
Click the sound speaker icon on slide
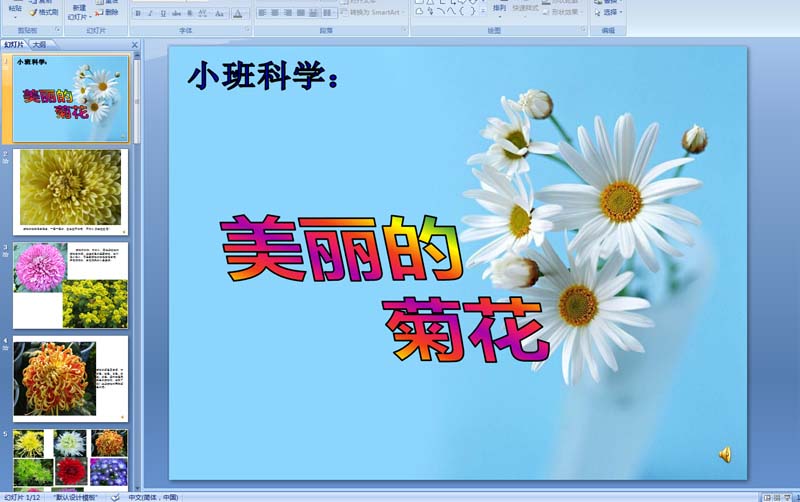(725, 454)
